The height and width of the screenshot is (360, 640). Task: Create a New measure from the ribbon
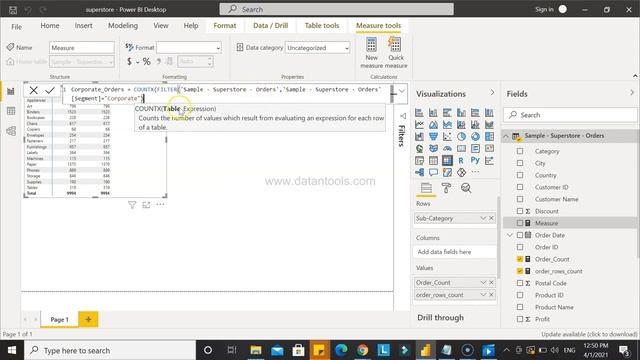[371, 53]
